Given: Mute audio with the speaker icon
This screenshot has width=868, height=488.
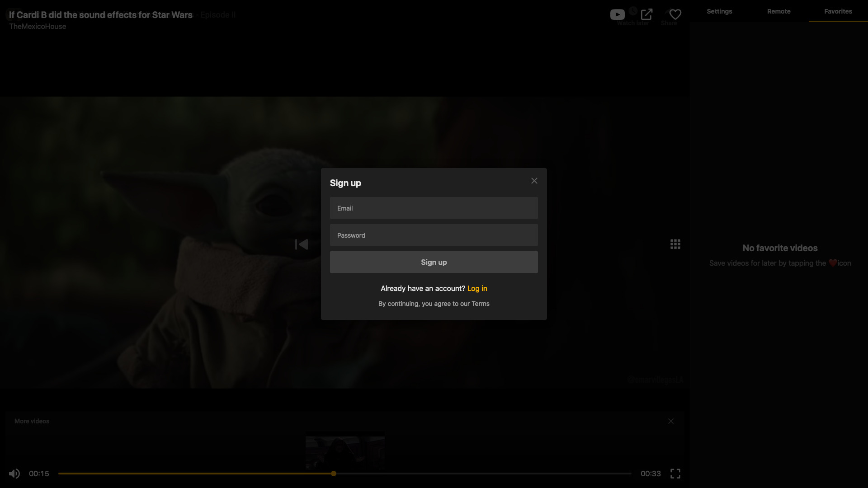Looking at the screenshot, I should 14,474.
